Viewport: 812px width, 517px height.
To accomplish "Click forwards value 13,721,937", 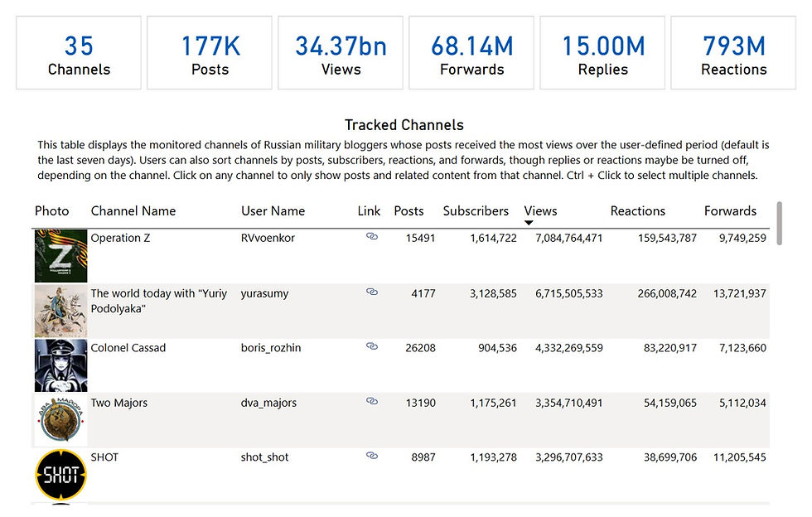I will tap(739, 294).
